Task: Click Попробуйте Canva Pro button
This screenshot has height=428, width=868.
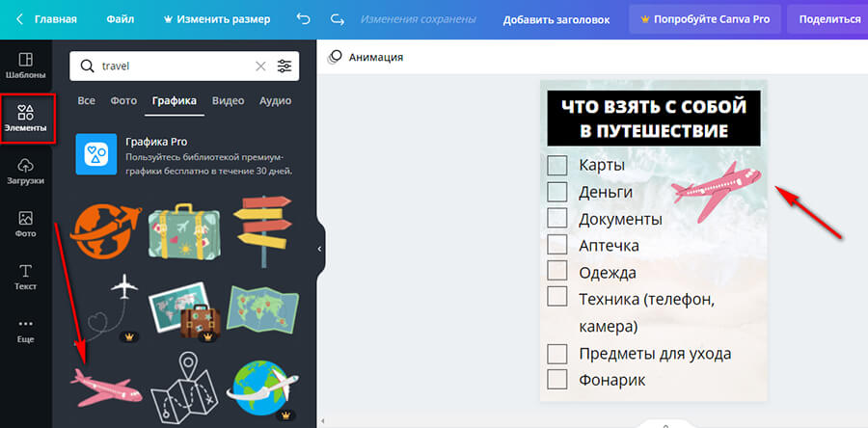Action: (x=705, y=19)
